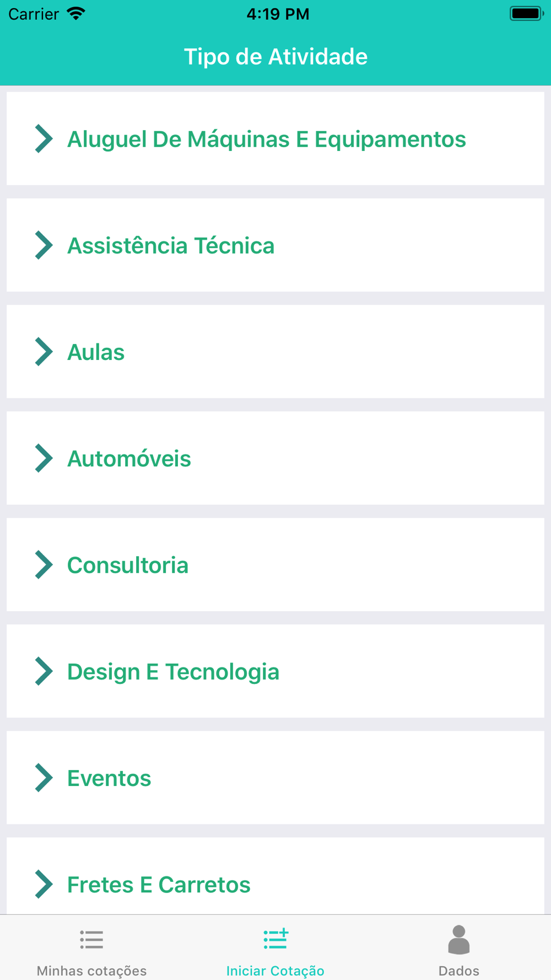
Task: Click the Tipo de Atividade title
Action: click(x=275, y=57)
